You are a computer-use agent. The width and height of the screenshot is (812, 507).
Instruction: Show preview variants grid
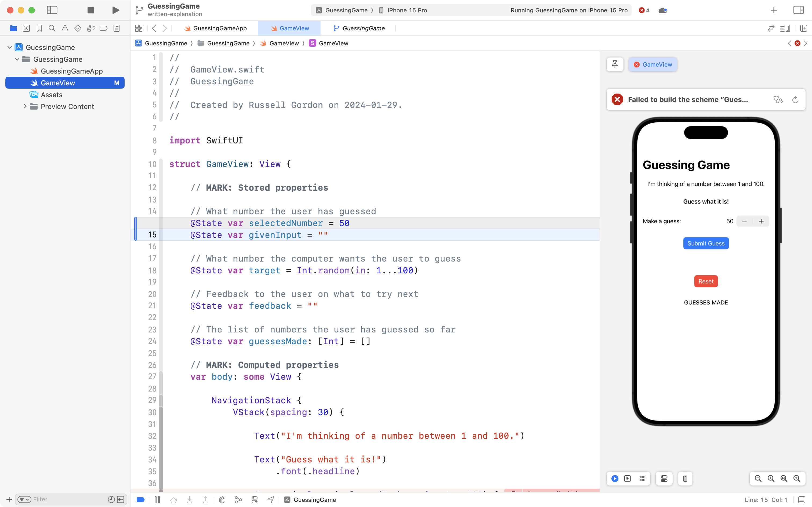(x=642, y=479)
